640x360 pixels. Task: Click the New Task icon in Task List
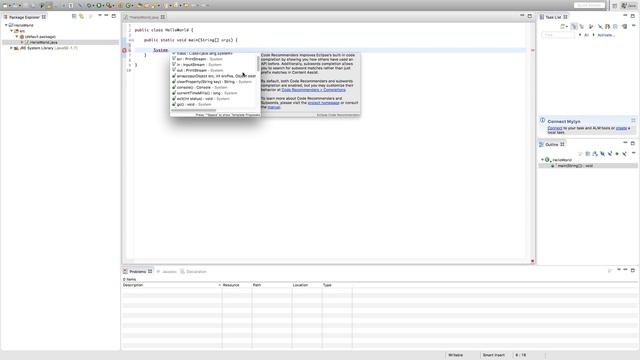[x=562, y=27]
